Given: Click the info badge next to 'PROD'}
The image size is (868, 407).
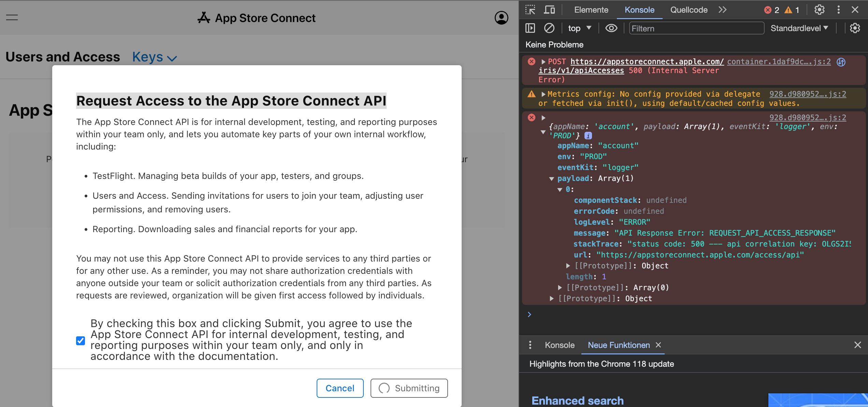Looking at the screenshot, I should [588, 136].
